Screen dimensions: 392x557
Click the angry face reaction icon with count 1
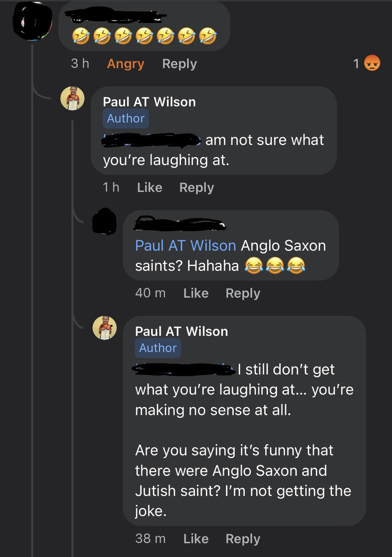pyautogui.click(x=372, y=63)
